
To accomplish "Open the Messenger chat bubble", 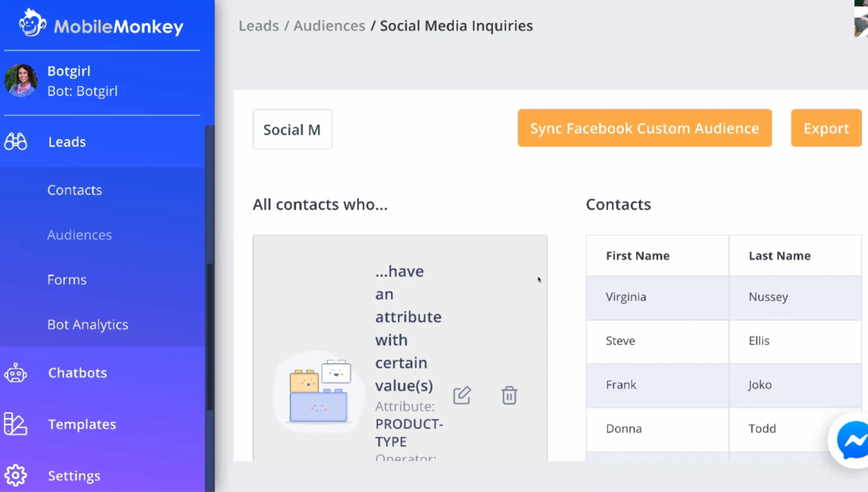I will (x=852, y=441).
